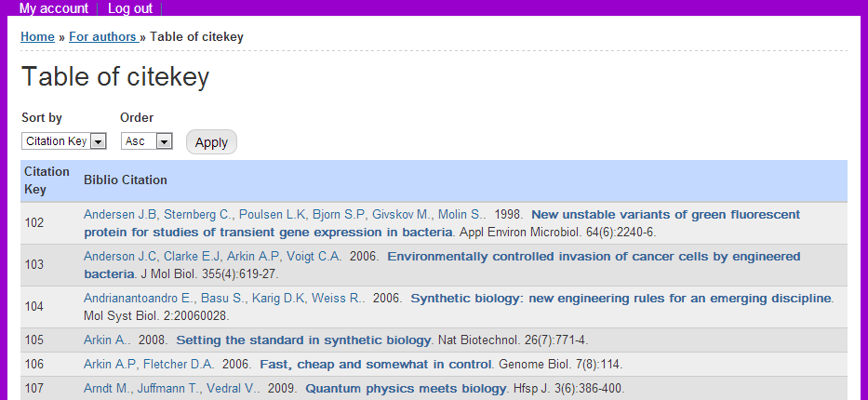Open the For authors breadcrumb link
Image resolution: width=868 pixels, height=400 pixels.
(102, 37)
